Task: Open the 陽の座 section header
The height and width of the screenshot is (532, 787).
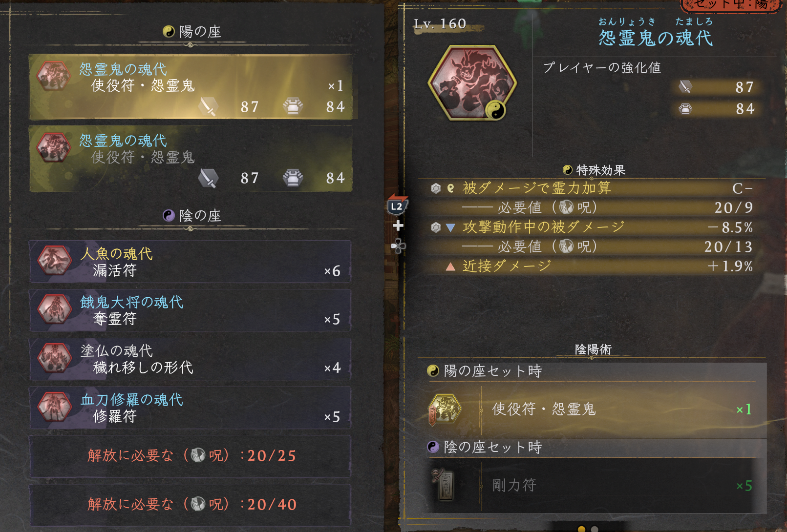Action: (191, 32)
